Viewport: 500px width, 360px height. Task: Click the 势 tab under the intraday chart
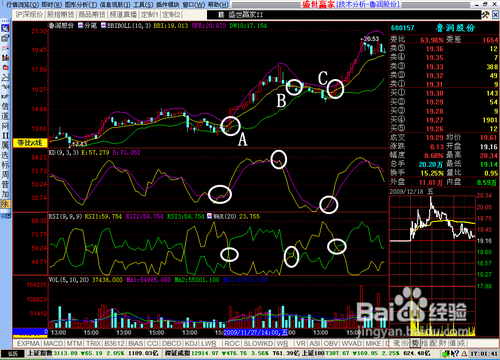pyautogui.click(x=415, y=343)
